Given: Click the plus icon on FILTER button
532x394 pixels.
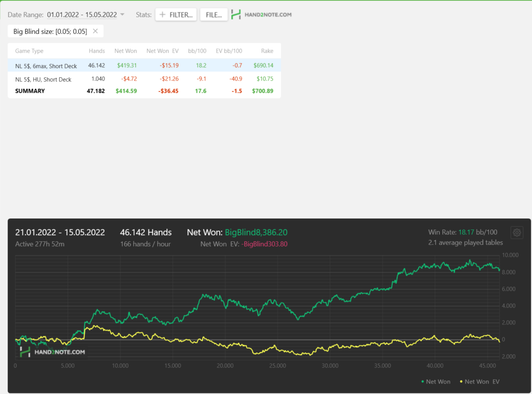Looking at the screenshot, I should [163, 15].
